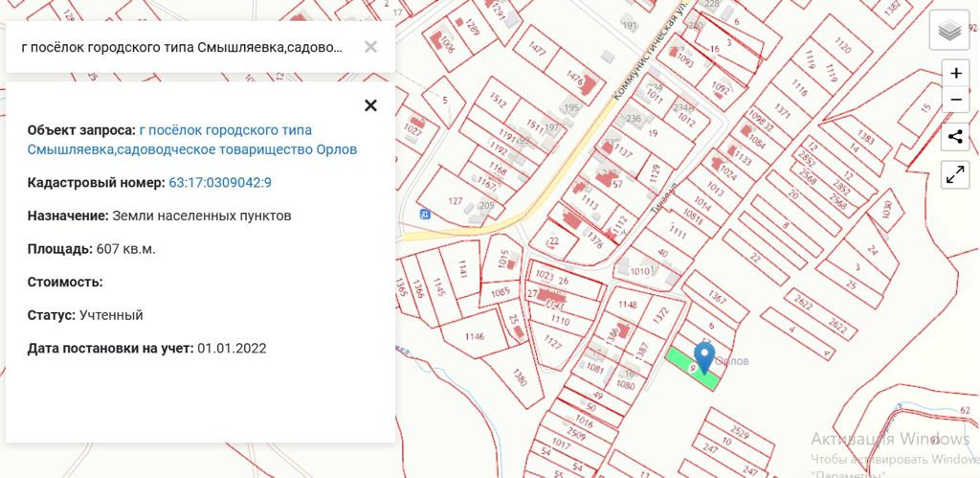980x478 pixels.
Task: Select parcel 1477 on the map
Action: 536,49
